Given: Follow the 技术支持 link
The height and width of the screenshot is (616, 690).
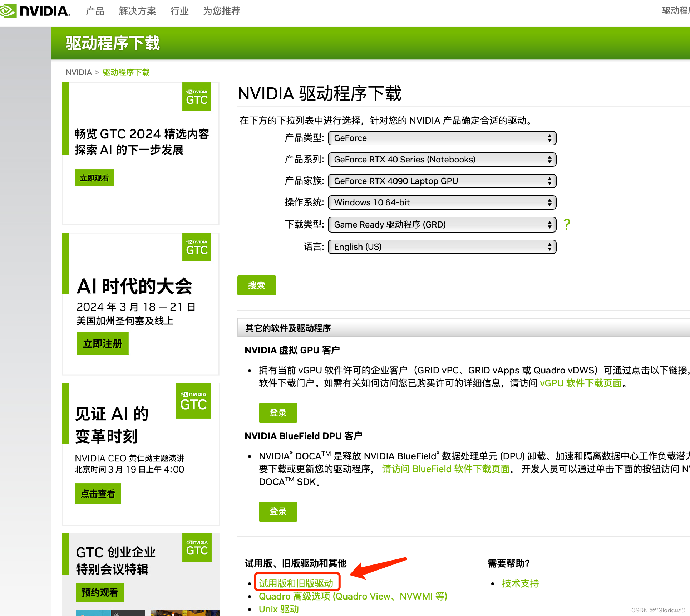Looking at the screenshot, I should pyautogui.click(x=520, y=583).
